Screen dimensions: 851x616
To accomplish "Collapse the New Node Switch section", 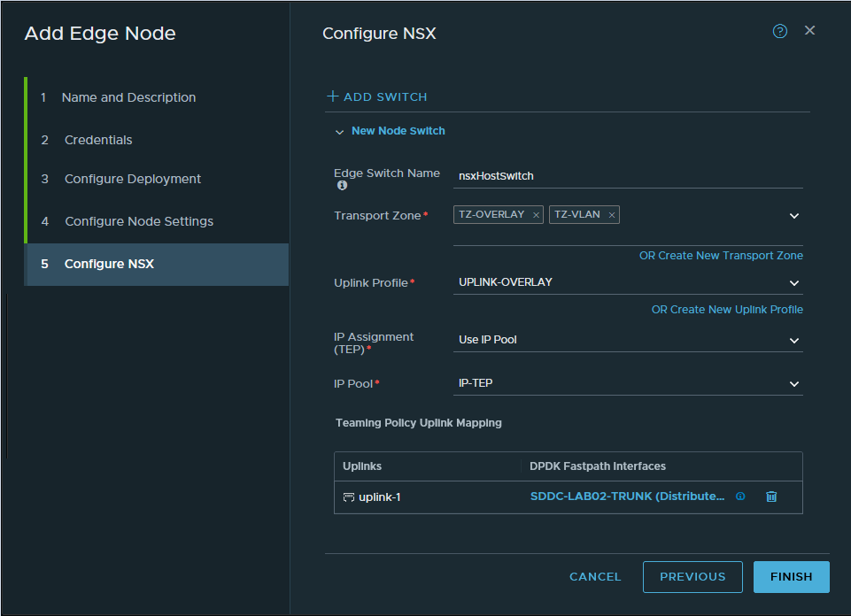I will [x=338, y=132].
